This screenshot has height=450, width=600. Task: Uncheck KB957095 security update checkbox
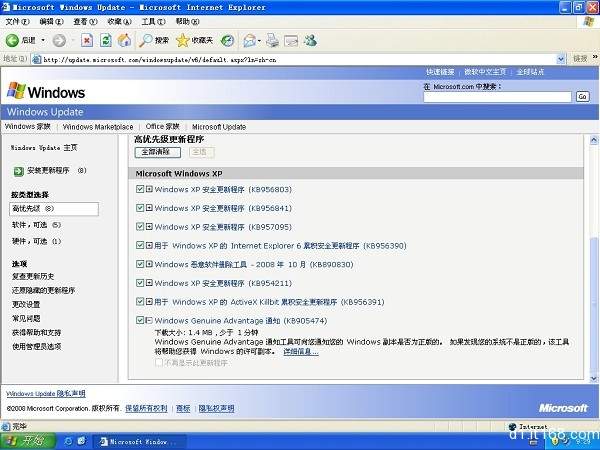140,227
